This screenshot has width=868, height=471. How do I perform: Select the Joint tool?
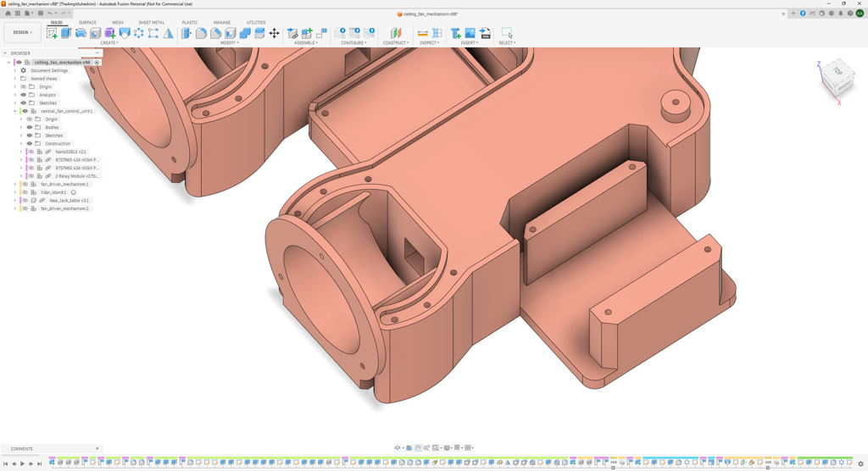tap(321, 33)
